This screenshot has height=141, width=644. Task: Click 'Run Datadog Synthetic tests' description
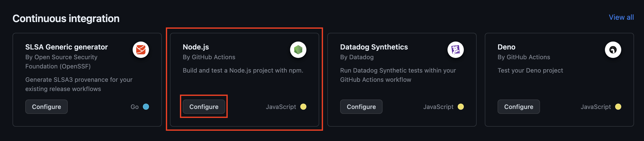click(x=398, y=75)
